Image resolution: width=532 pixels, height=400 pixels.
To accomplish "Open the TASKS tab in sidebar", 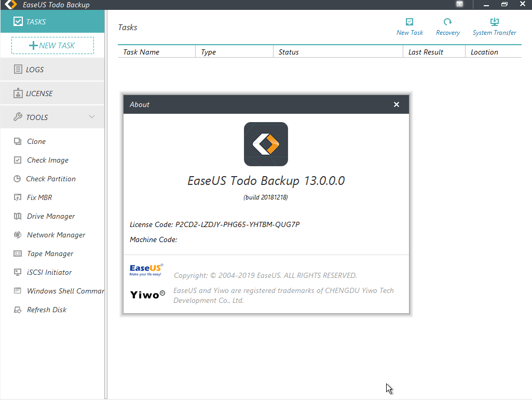I will tap(52, 21).
